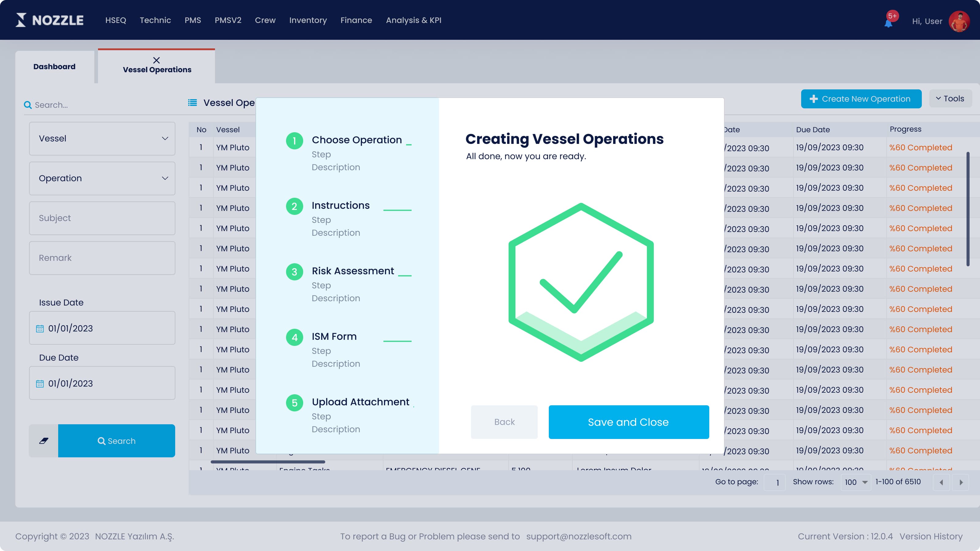Open the HSEQ menu
980x551 pixels.
pos(116,20)
